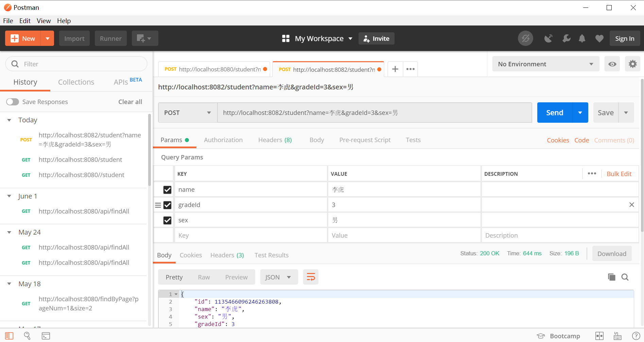Click the environment quick look eye icon

pos(612,64)
